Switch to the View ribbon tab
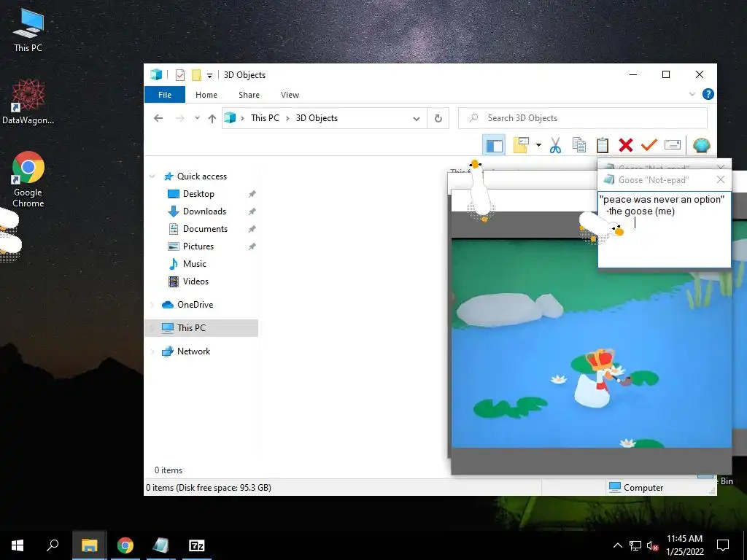 coord(290,95)
